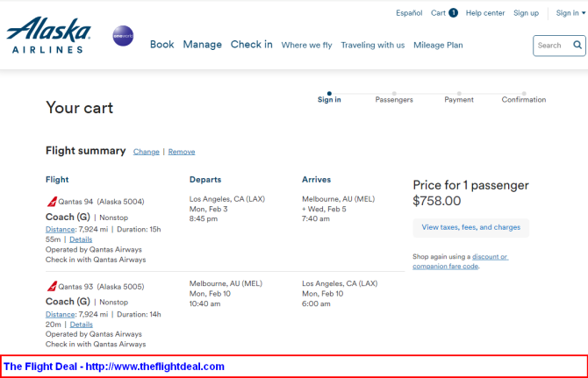Screen dimensions: 588x378
Task: Switch language to Español
Action: [409, 13]
